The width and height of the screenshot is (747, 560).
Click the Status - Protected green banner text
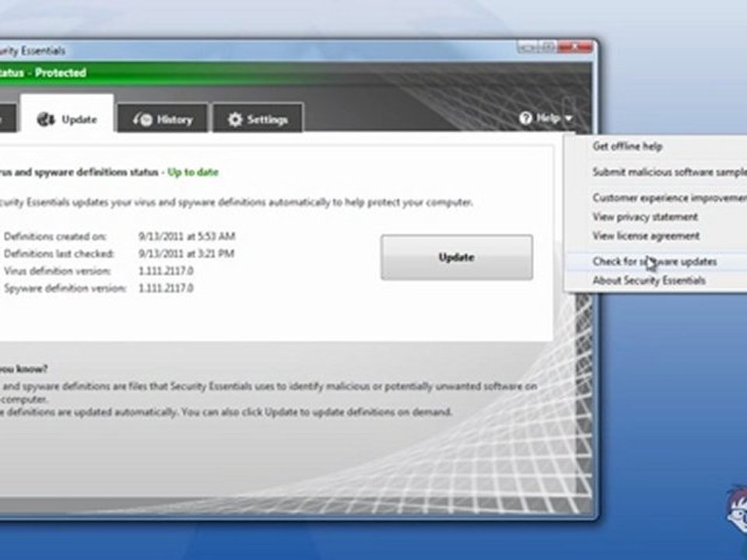coord(43,73)
